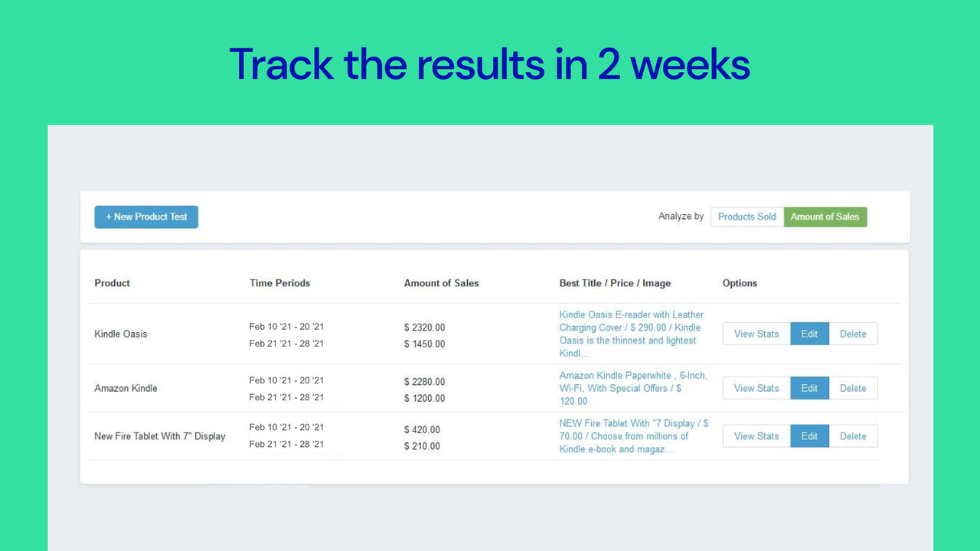Sort the table by Product column

(x=112, y=283)
